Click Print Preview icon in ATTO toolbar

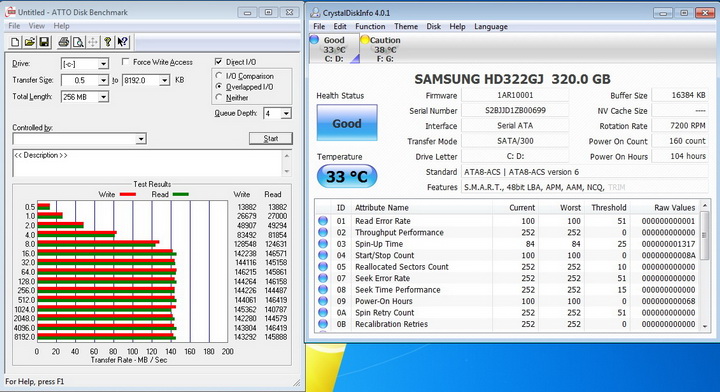coord(78,43)
